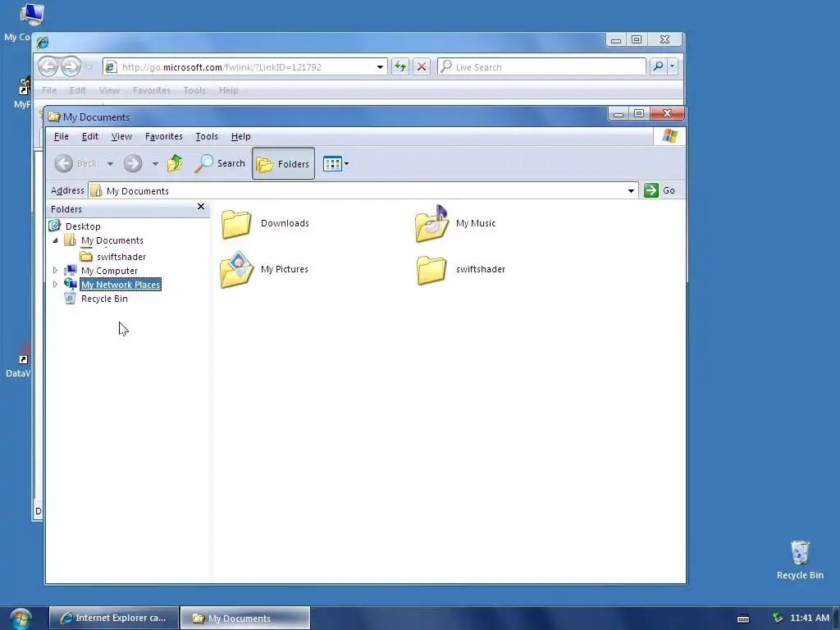
Task: Select the Downloads folder icon
Action: coord(236,223)
